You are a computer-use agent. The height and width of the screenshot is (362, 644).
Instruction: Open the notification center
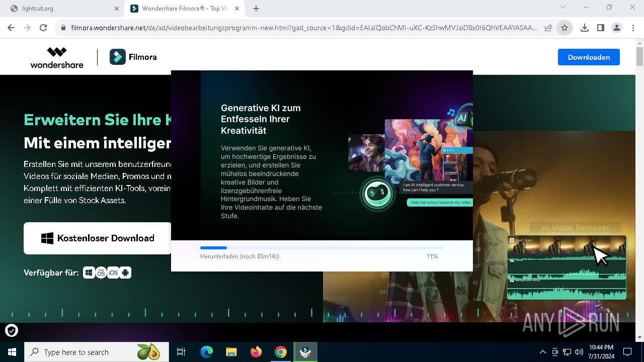coord(627,352)
